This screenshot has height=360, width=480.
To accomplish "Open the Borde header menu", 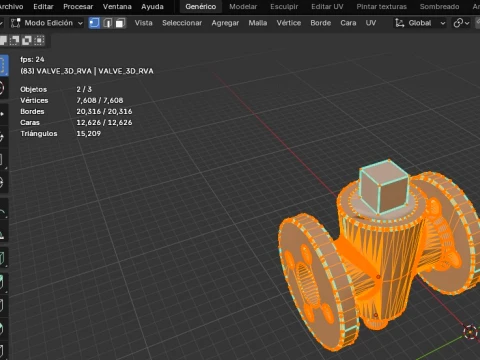I will point(321,23).
